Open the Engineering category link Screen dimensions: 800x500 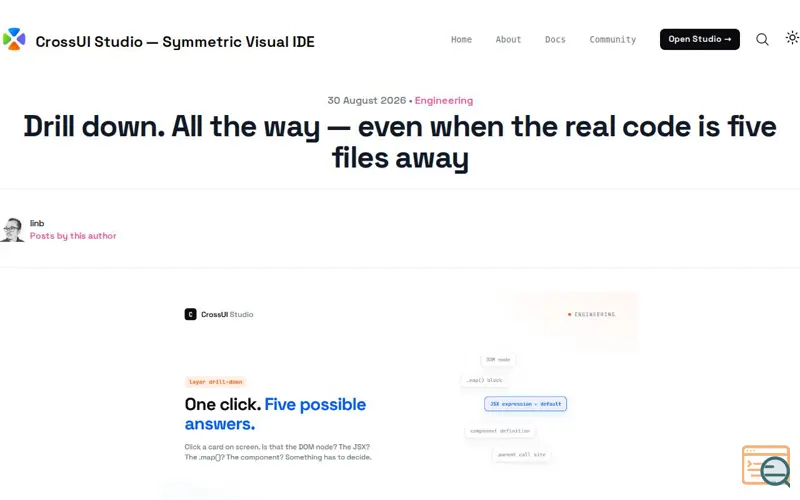[x=444, y=101]
